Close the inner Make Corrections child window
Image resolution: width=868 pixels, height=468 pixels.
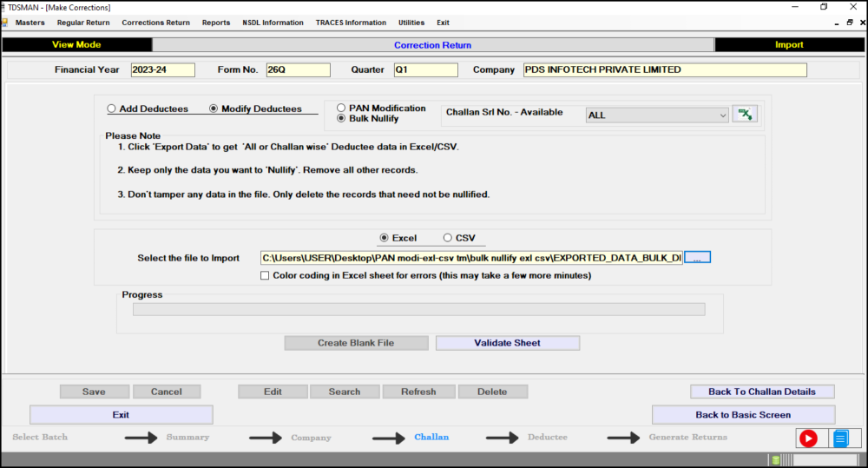pos(863,23)
